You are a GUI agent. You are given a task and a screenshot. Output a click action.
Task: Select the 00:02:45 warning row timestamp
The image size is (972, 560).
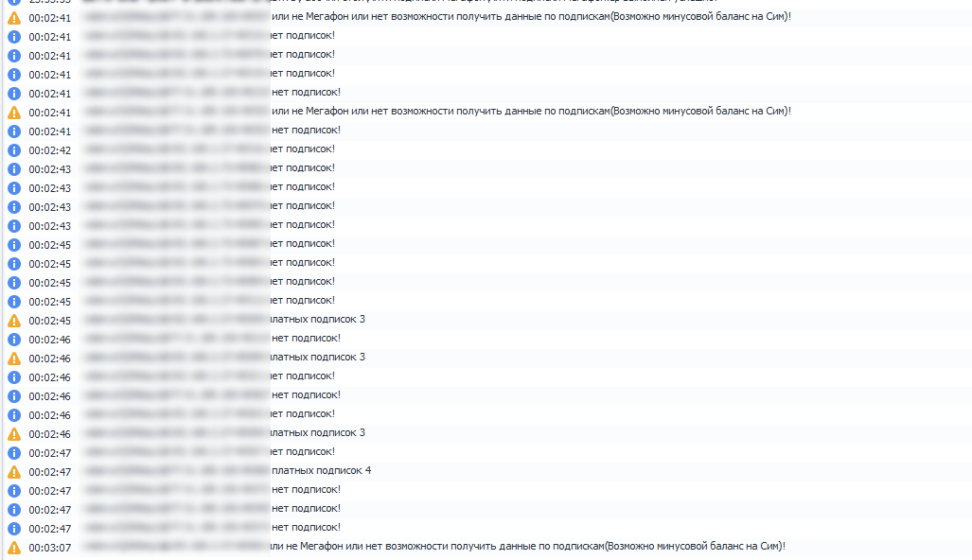pyautogui.click(x=49, y=321)
